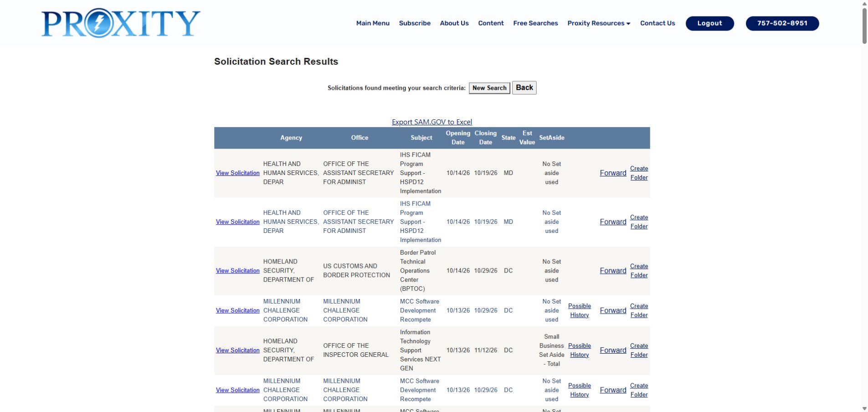
Task: Start a New Search
Action: click(489, 88)
